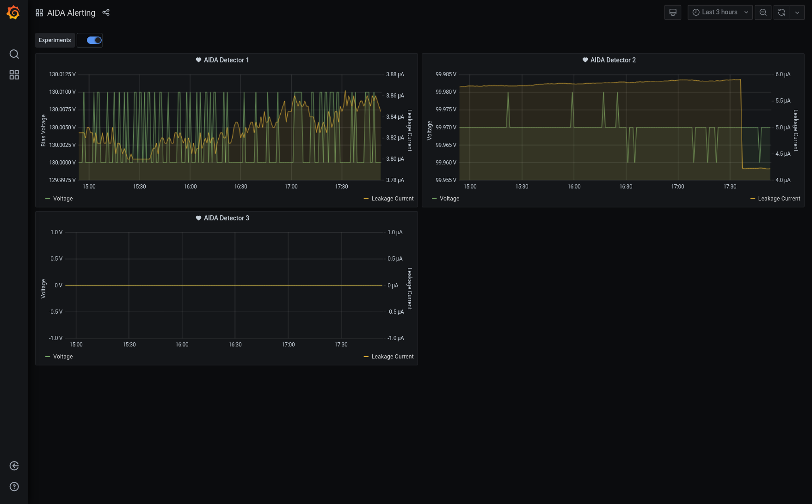Open the Dashboards icon in sidebar
The height and width of the screenshot is (504, 812).
point(14,75)
